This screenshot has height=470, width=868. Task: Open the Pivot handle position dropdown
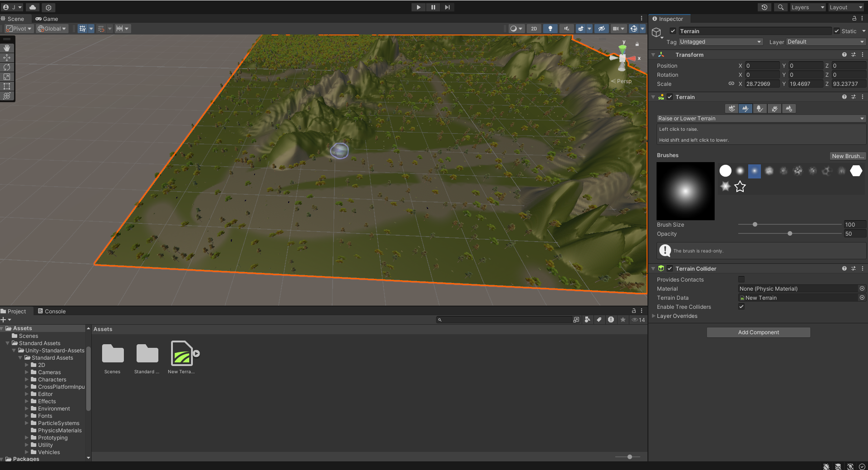(x=19, y=29)
